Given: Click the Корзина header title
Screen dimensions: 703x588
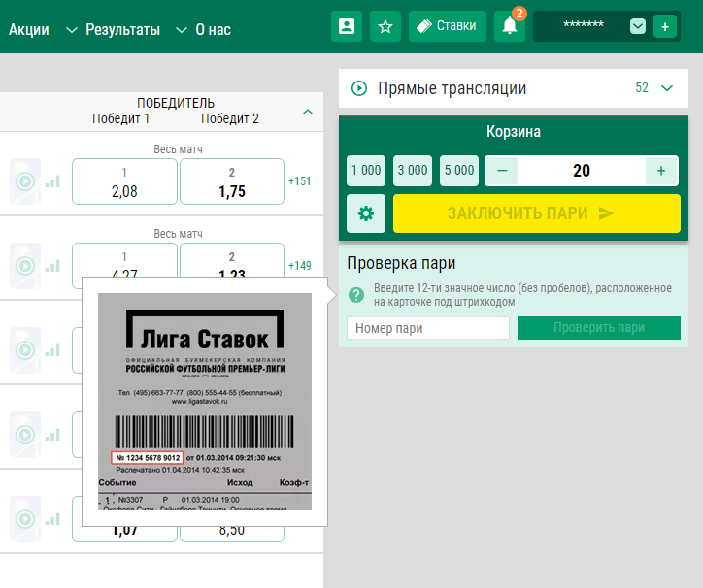Looking at the screenshot, I should point(514,131).
